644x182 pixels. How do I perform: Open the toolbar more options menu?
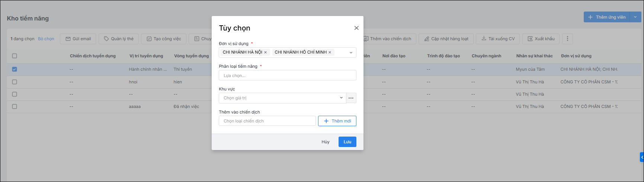coord(567,39)
